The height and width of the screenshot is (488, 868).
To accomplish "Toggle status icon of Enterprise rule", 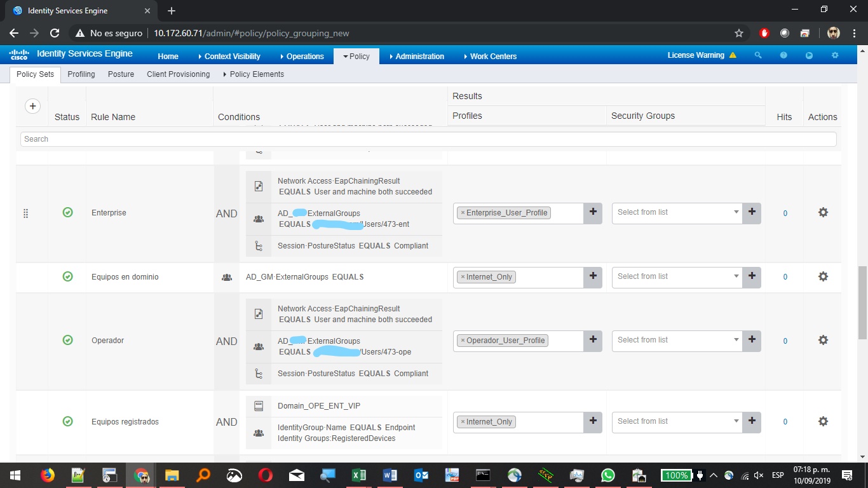I will pyautogui.click(x=67, y=212).
